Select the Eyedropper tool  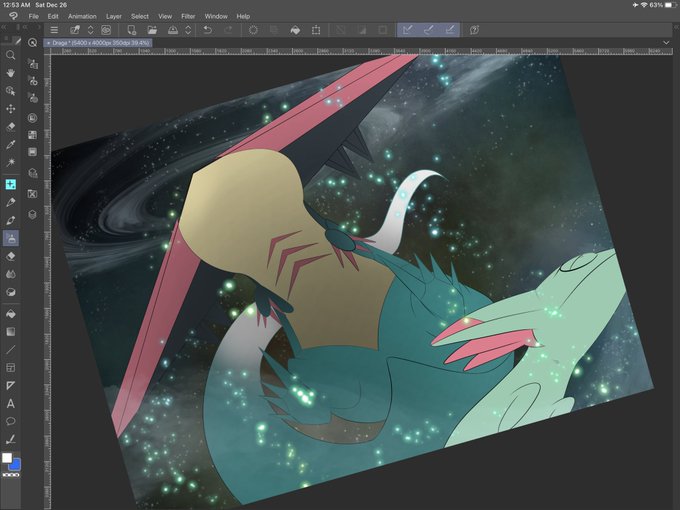[10, 144]
